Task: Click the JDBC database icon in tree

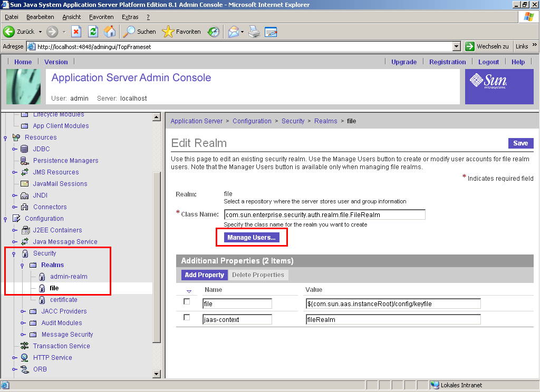Action: 24,149
